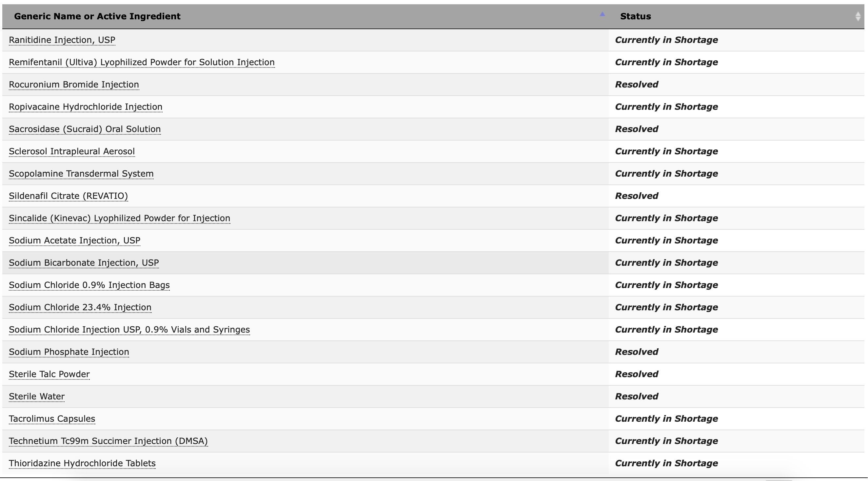
Task: Toggle Status column sort arrows
Action: coord(858,16)
